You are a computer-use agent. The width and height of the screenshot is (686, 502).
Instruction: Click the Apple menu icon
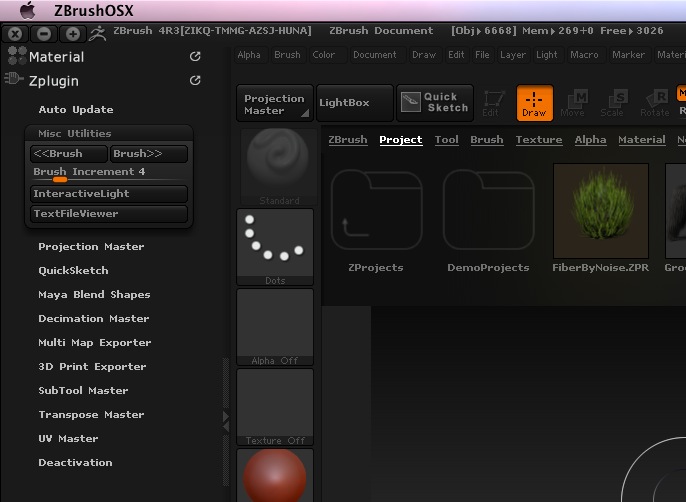click(x=28, y=10)
